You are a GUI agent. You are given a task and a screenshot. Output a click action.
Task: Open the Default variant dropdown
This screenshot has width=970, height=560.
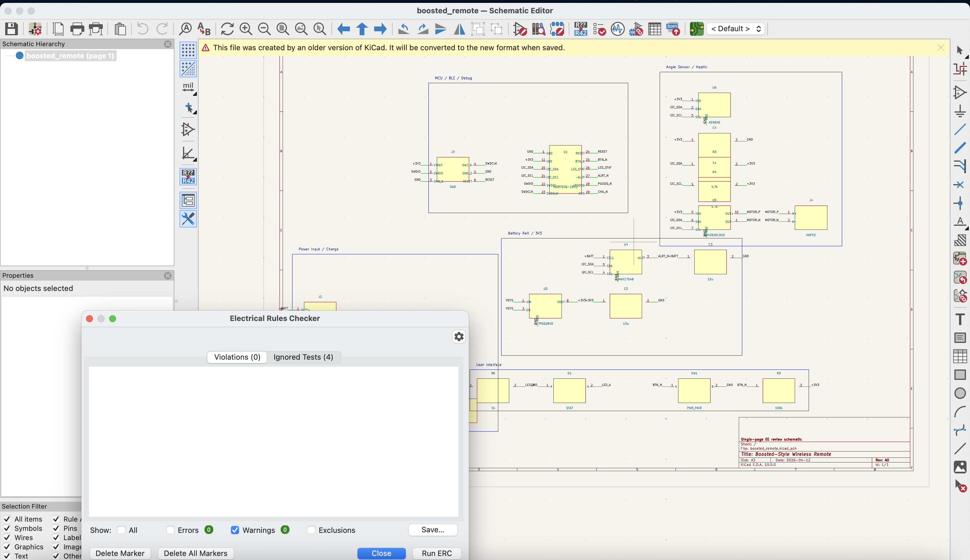(x=735, y=29)
